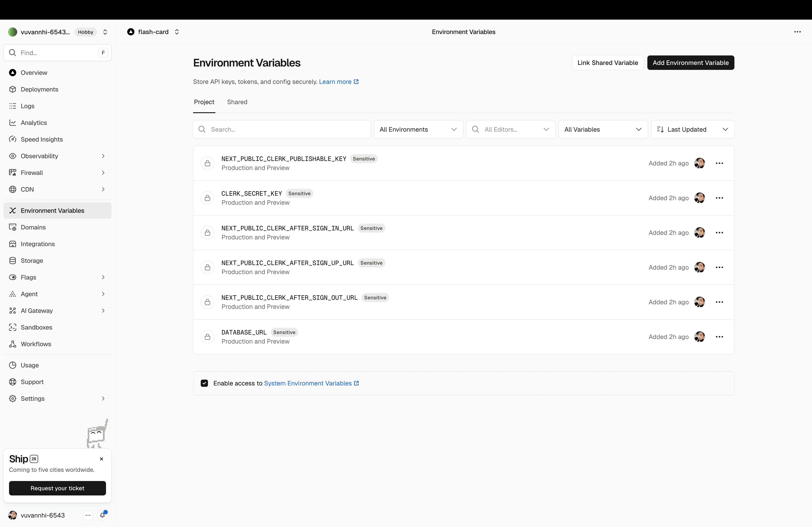Open the Storage page
Screen dimensions: 812x527
tap(57, 261)
